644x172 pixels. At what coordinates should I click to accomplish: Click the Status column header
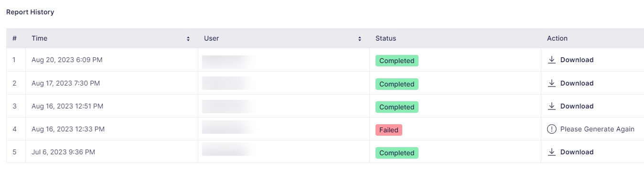pos(386,38)
